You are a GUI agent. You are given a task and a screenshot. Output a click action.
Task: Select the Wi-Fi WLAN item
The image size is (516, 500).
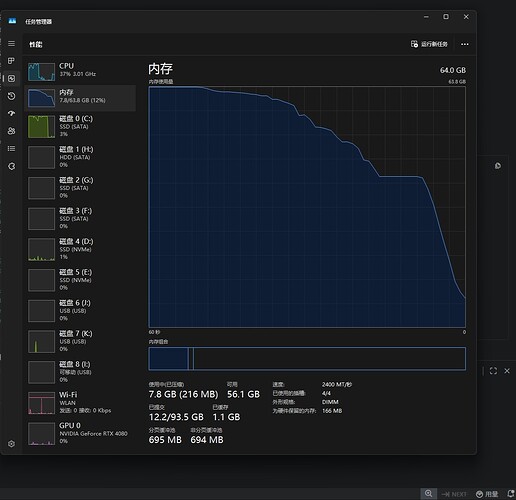click(80, 402)
